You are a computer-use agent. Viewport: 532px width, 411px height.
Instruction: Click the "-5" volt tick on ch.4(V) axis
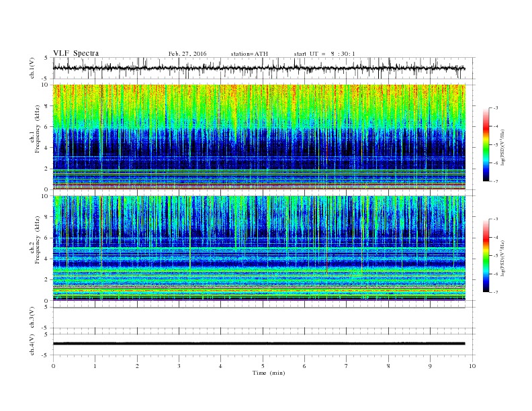click(45, 355)
